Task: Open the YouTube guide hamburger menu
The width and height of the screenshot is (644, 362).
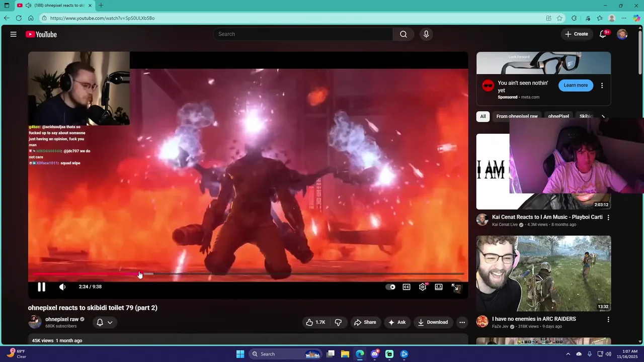Action: click(14, 34)
